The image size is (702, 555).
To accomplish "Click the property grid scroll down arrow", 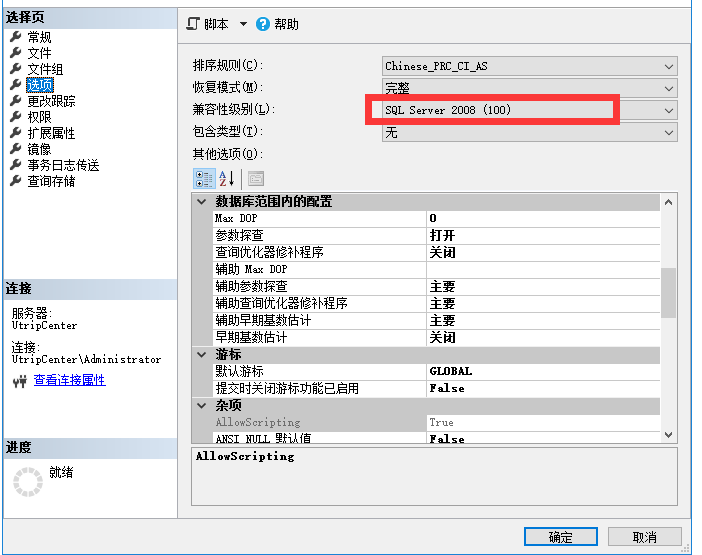I will (x=668, y=435).
